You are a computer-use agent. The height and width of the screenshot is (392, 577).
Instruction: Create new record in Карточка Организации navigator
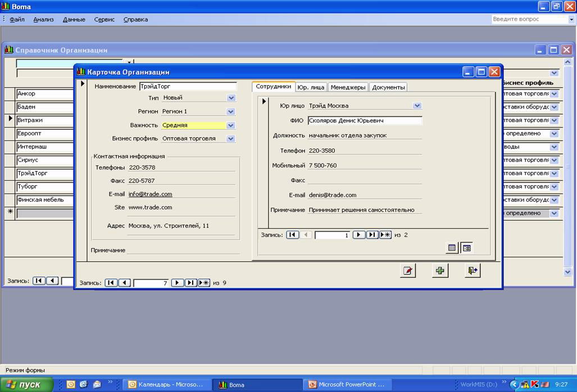coord(204,283)
